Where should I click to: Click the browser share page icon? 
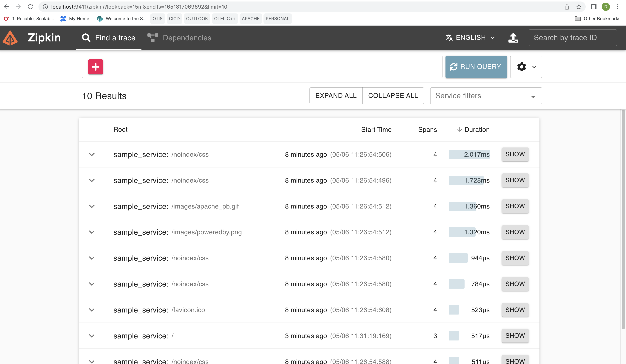tap(567, 7)
